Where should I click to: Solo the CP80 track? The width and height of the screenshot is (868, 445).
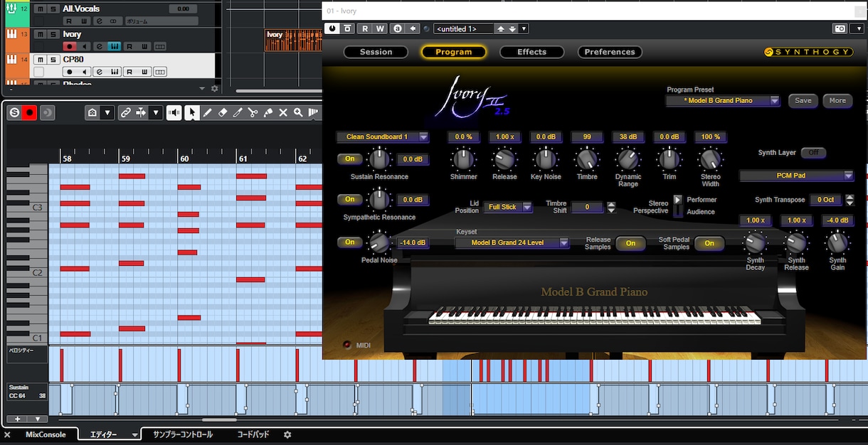53,60
